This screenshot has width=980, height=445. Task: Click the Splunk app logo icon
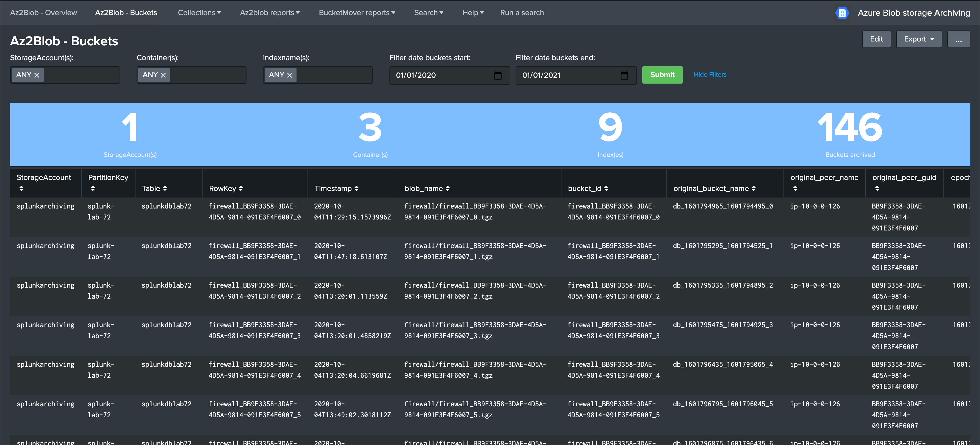pyautogui.click(x=842, y=13)
